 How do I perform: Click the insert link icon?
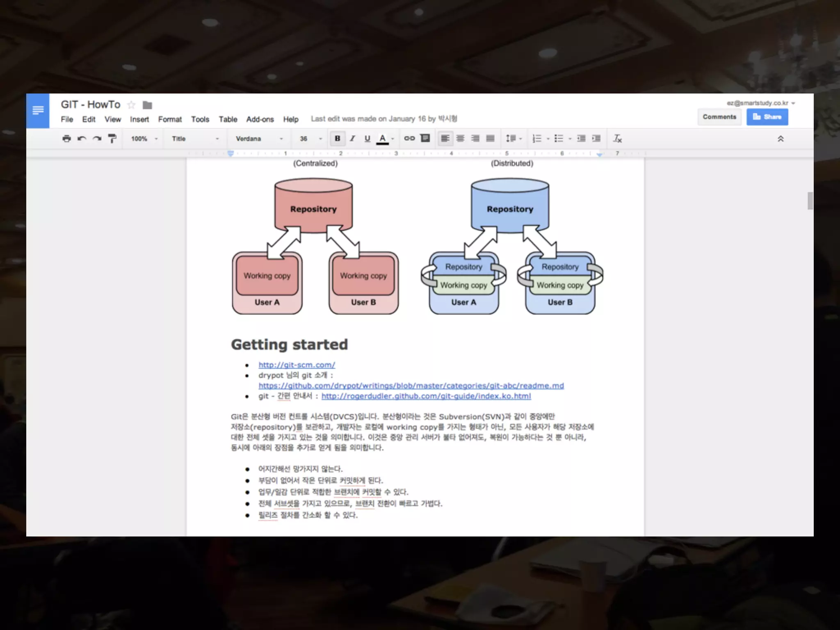coord(409,139)
